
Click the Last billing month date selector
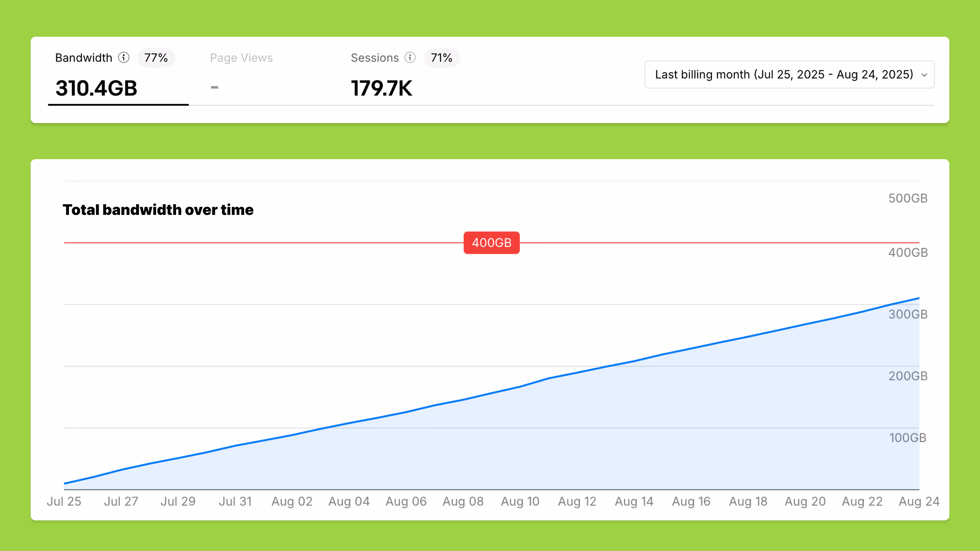tap(784, 74)
